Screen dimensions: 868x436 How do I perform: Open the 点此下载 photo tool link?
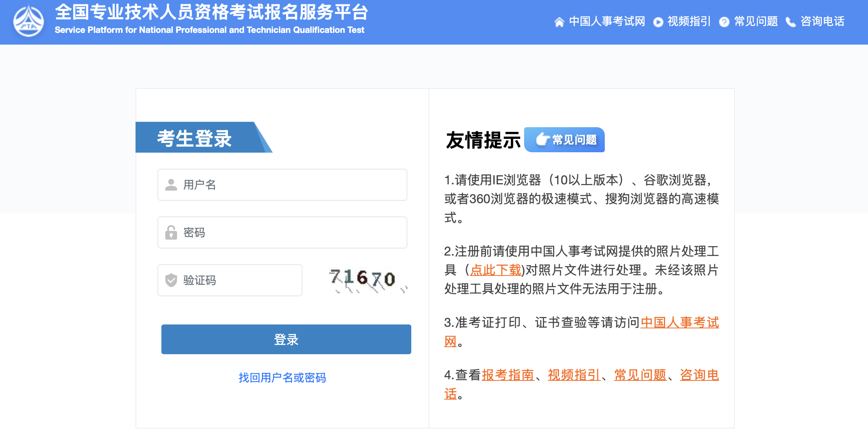[495, 270]
